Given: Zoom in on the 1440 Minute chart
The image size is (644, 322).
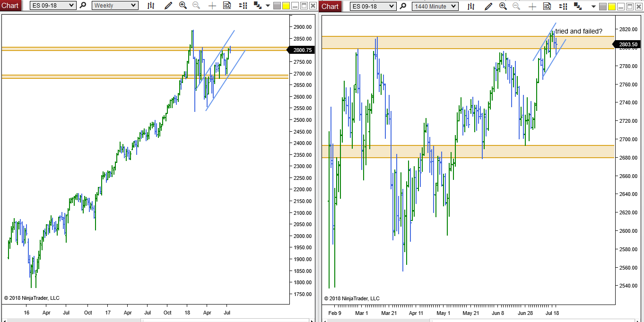Looking at the screenshot, I should pos(503,6).
